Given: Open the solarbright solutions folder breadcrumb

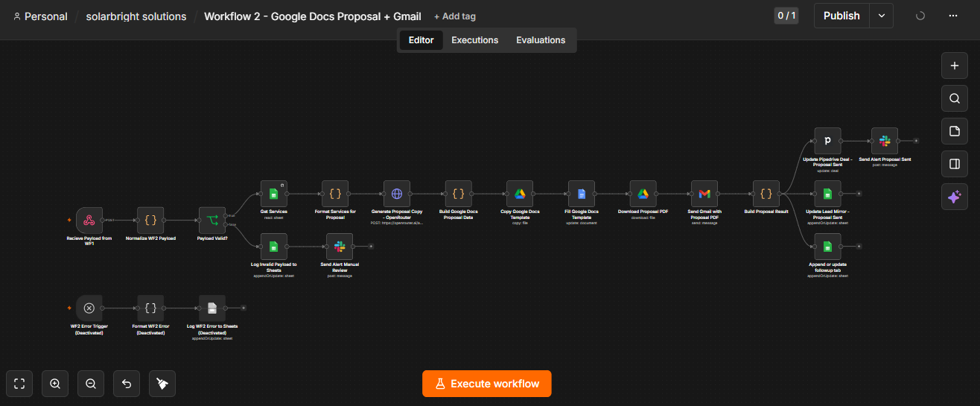Looking at the screenshot, I should [x=136, y=16].
